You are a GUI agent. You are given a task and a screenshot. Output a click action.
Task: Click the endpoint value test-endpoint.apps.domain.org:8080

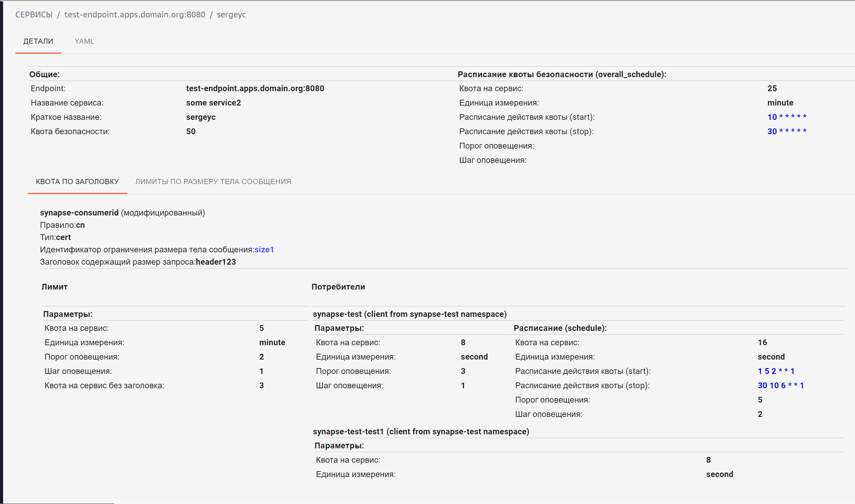click(255, 88)
